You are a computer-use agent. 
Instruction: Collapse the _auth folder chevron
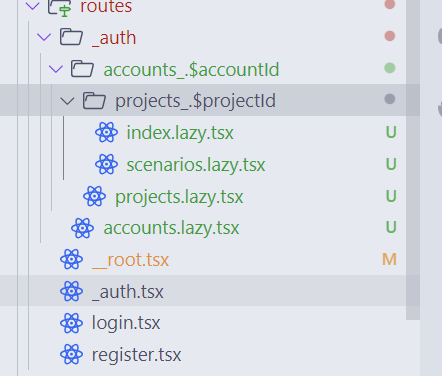pyautogui.click(x=44, y=37)
